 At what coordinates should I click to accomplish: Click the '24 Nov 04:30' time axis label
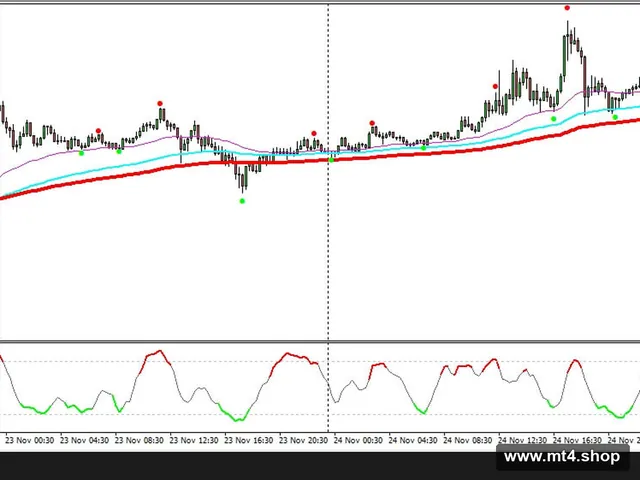click(413, 441)
